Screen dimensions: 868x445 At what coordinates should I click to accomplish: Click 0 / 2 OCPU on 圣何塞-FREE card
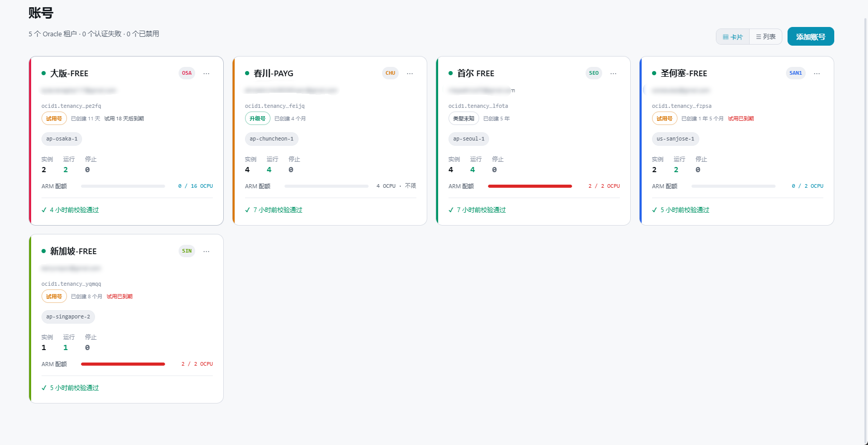[808, 186]
